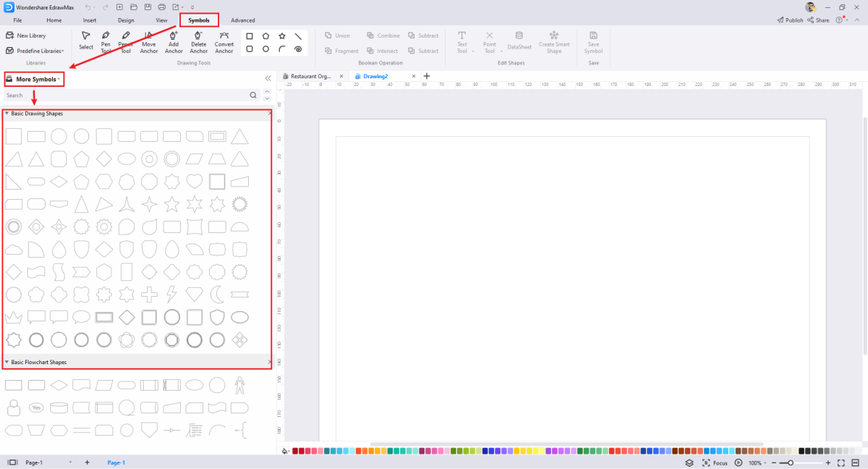This screenshot has width=868, height=469.
Task: Click the Publish button
Action: [x=790, y=20]
